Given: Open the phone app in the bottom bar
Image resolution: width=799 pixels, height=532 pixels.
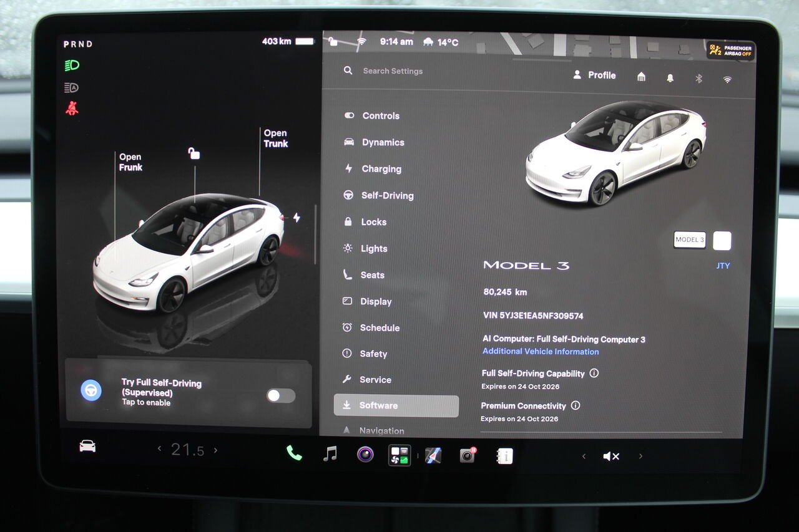Looking at the screenshot, I should [x=294, y=453].
